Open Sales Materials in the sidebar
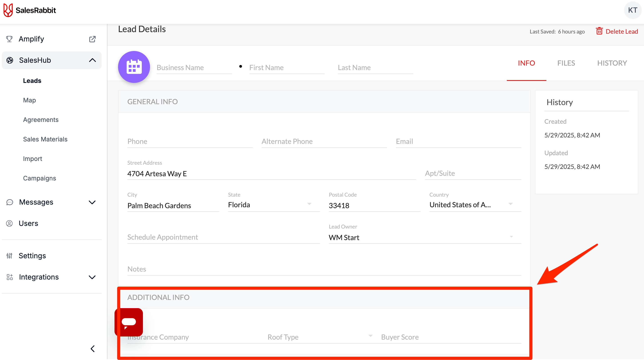Screen dimensions: 644x360 (45, 139)
